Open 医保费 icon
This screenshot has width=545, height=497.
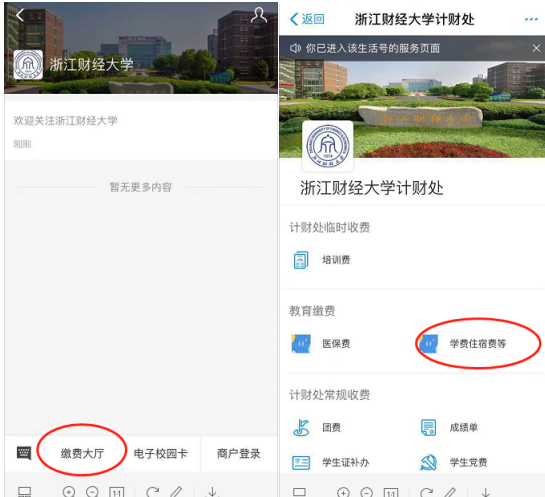[301, 343]
